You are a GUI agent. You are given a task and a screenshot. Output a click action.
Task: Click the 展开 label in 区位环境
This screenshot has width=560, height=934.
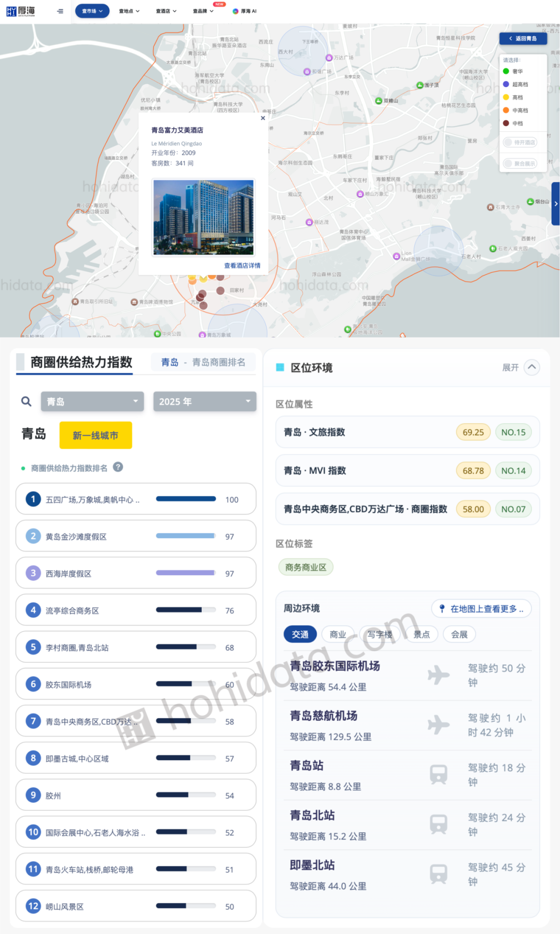[510, 367]
